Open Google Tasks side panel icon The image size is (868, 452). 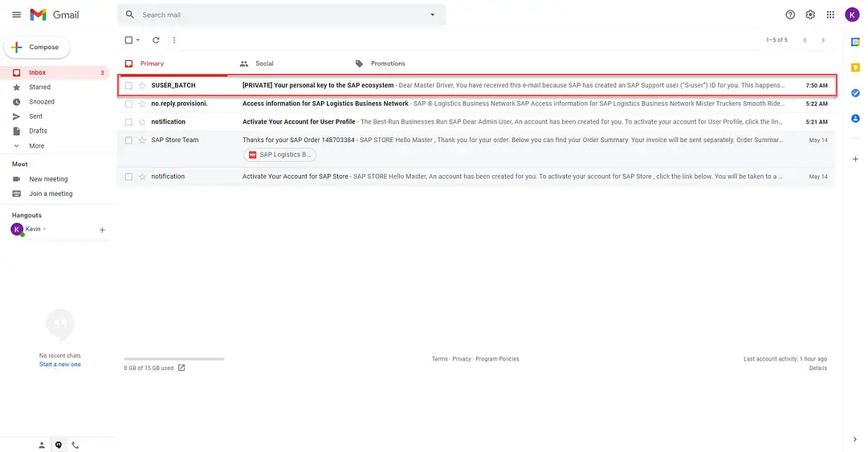855,93
